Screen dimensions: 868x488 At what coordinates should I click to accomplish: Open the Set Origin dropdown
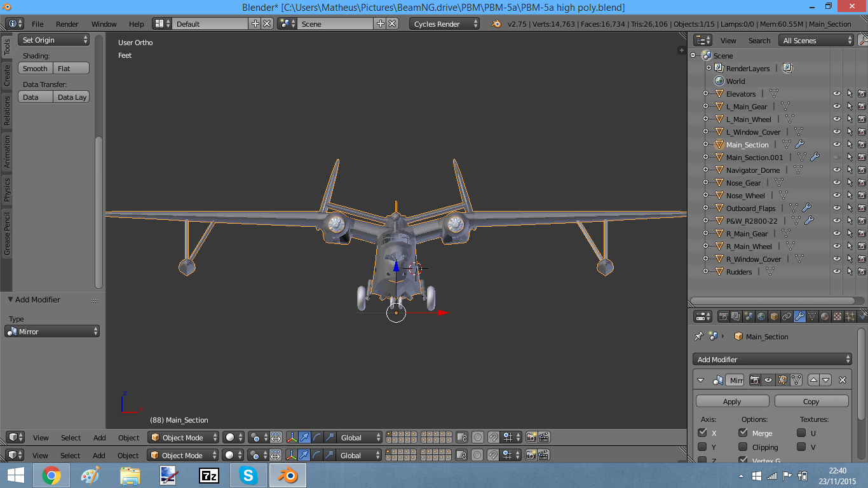pos(54,39)
